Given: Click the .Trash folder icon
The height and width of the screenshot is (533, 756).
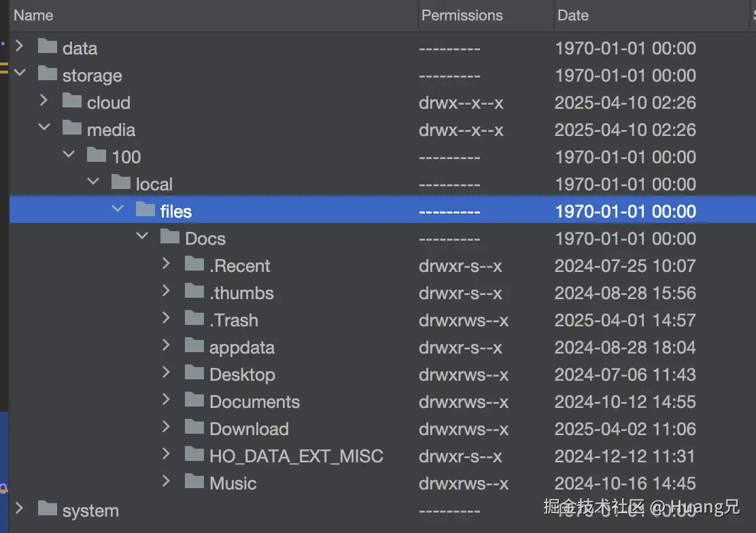Looking at the screenshot, I should (194, 320).
